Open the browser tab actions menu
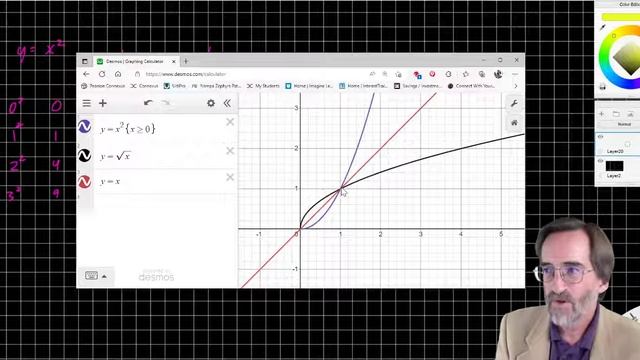The height and width of the screenshot is (360, 640). tap(84, 61)
